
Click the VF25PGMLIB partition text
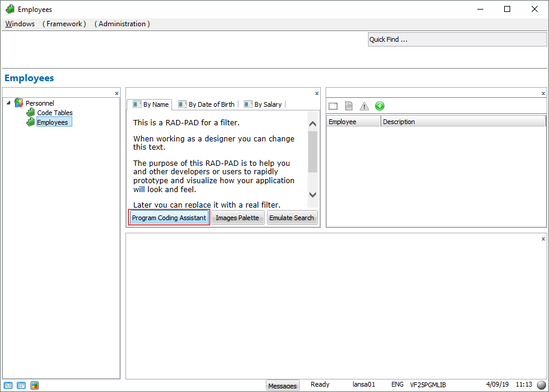click(x=428, y=385)
